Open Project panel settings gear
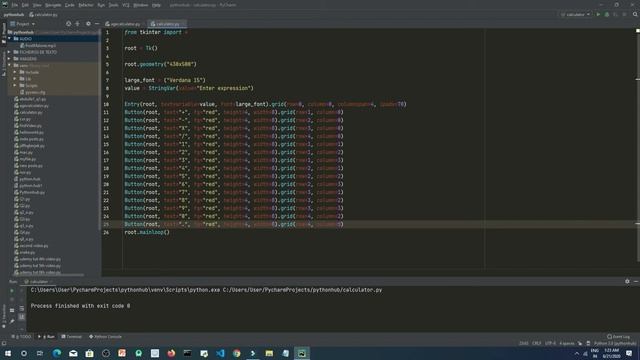The width and height of the screenshot is (640, 360). point(88,24)
